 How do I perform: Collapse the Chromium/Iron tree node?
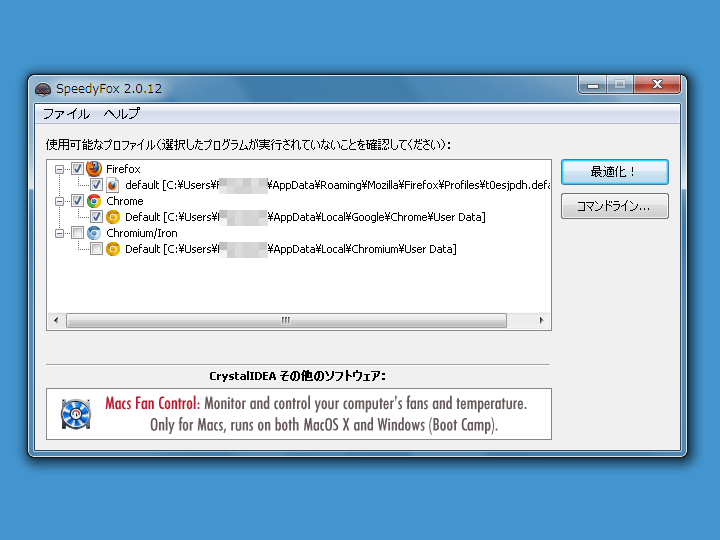click(x=59, y=234)
